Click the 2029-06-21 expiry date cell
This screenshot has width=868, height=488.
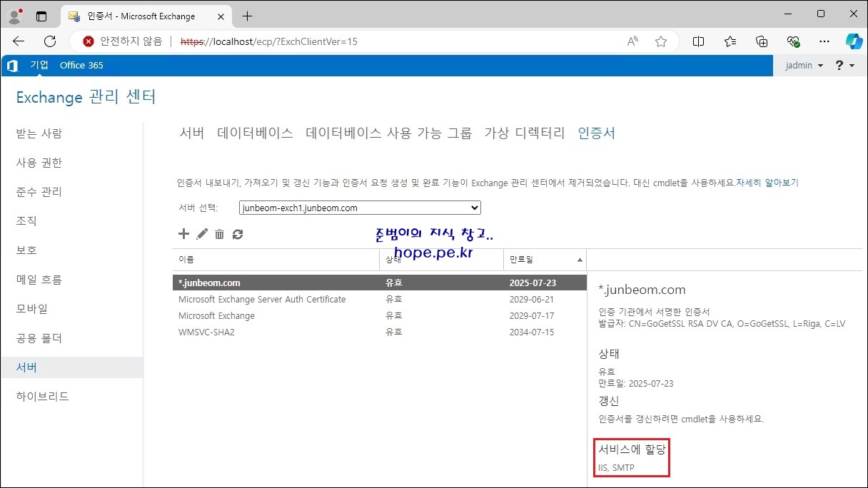click(531, 300)
